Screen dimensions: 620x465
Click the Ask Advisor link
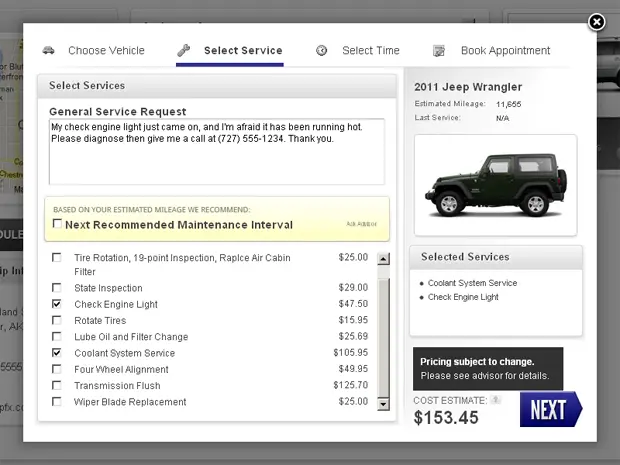click(x=361, y=224)
